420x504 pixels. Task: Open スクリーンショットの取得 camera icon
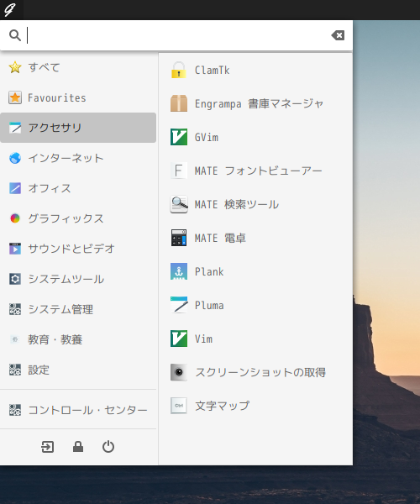[179, 372]
